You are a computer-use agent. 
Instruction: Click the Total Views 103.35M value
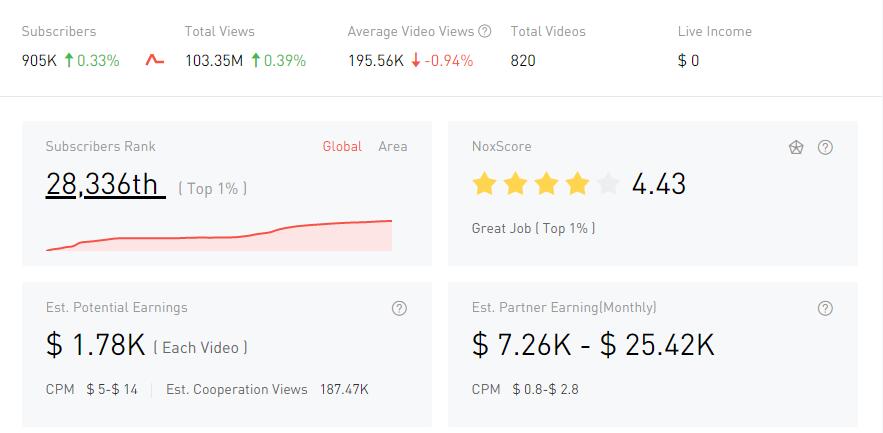[x=214, y=60]
